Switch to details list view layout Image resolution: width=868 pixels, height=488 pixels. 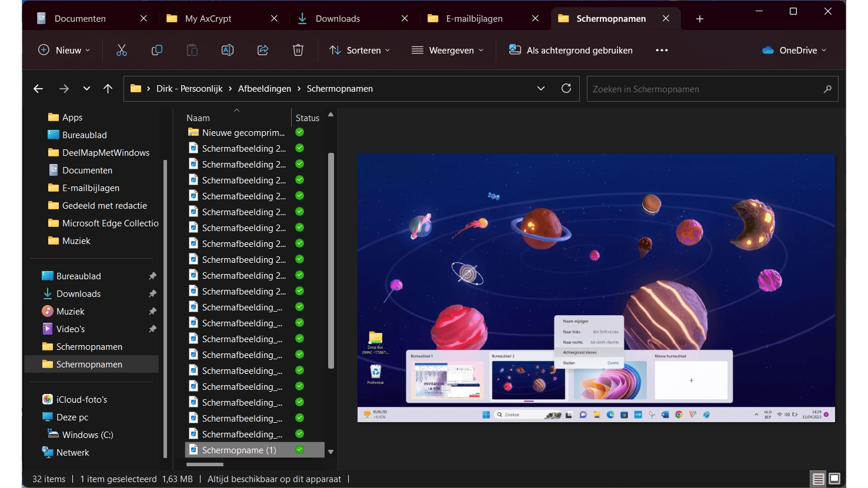coord(818,479)
